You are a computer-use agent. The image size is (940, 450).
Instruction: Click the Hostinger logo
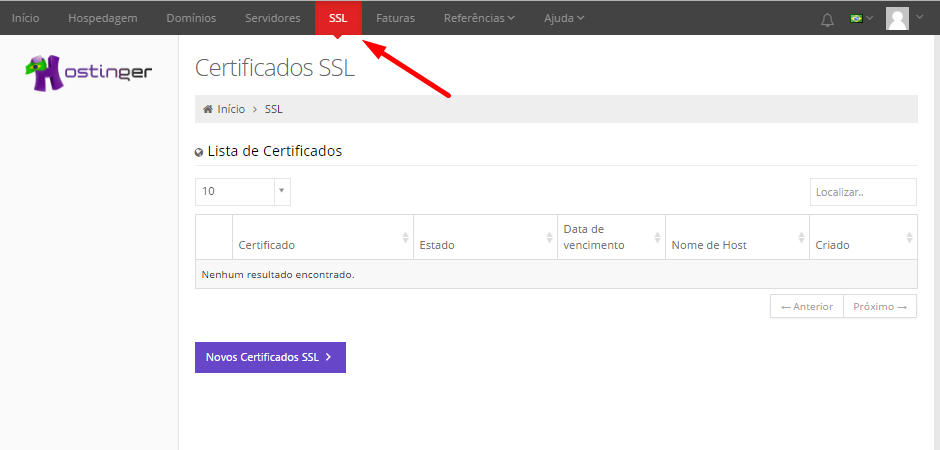click(x=88, y=73)
